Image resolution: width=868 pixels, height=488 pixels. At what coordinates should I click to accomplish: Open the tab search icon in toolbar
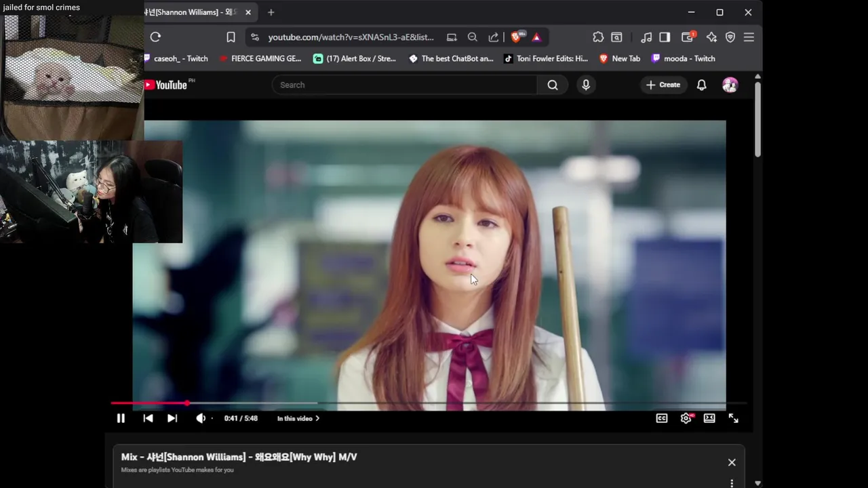(616, 37)
